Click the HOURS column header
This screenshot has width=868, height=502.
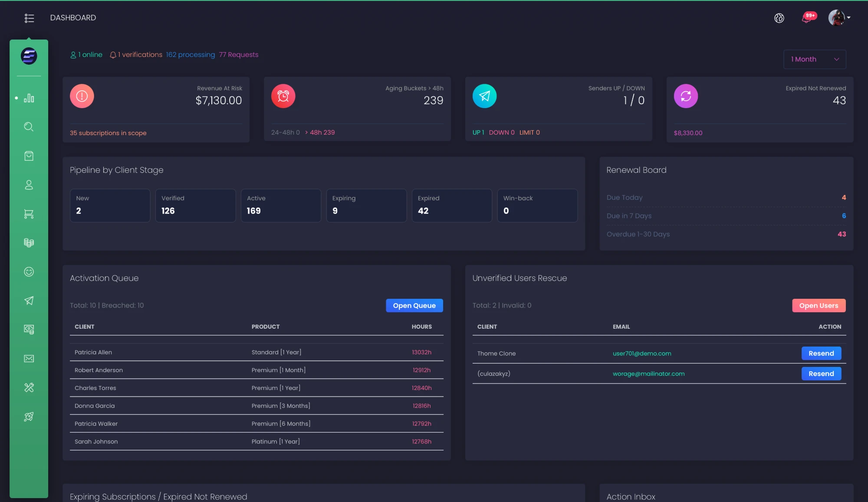coord(422,327)
